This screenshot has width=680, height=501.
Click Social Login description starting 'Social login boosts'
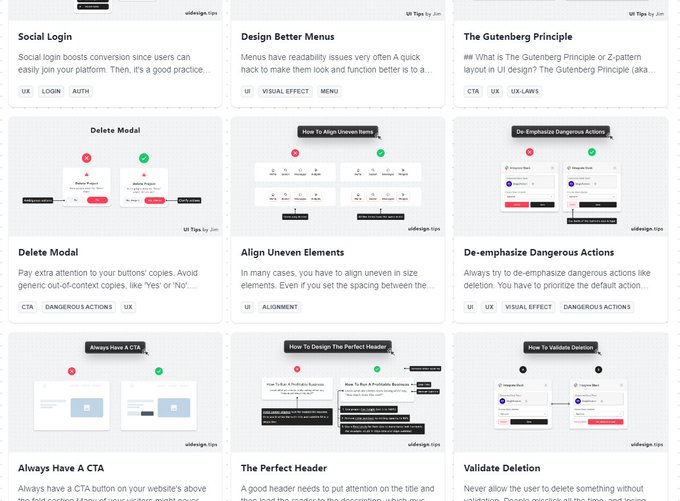point(114,63)
